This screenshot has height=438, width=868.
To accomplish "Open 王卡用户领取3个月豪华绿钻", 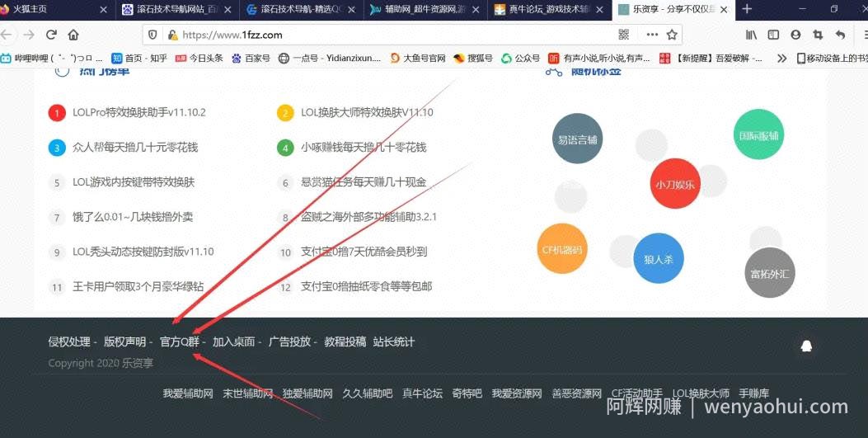I will tap(138, 287).
